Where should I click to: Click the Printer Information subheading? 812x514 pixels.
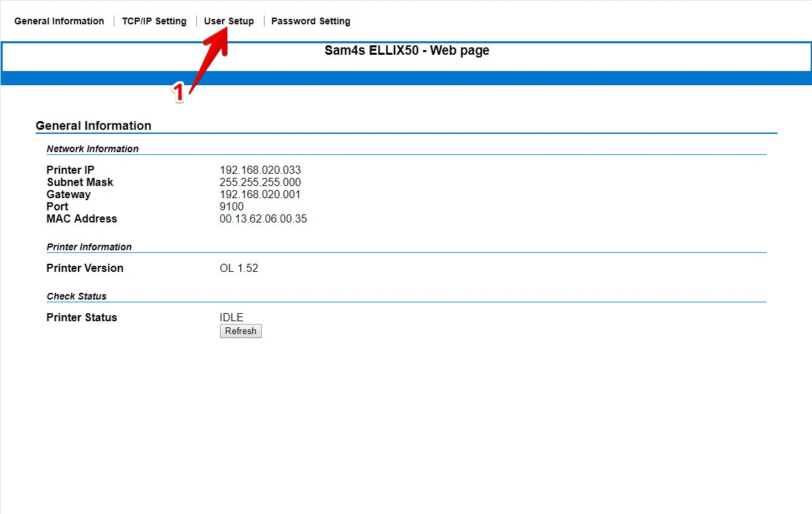click(x=89, y=247)
